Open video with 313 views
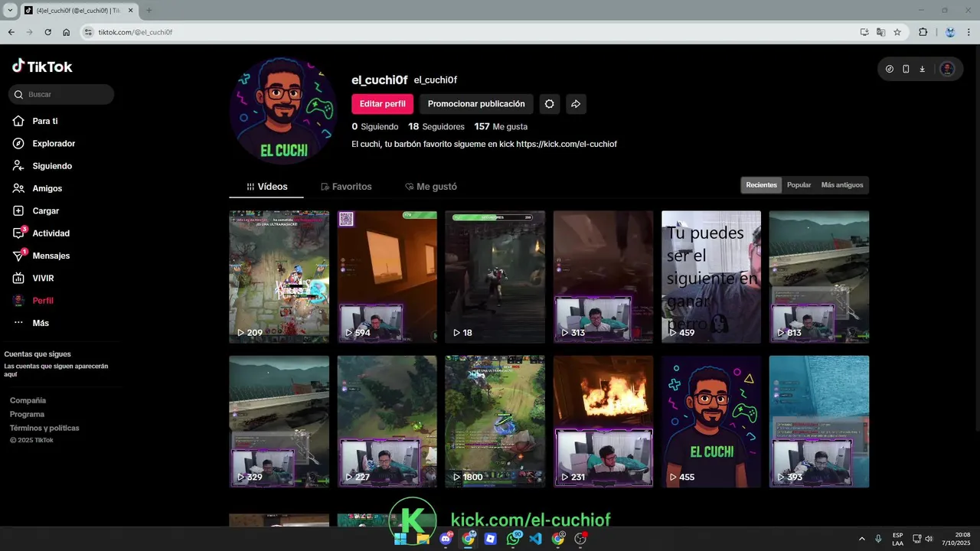Viewport: 980px width, 551px height. 603,277
